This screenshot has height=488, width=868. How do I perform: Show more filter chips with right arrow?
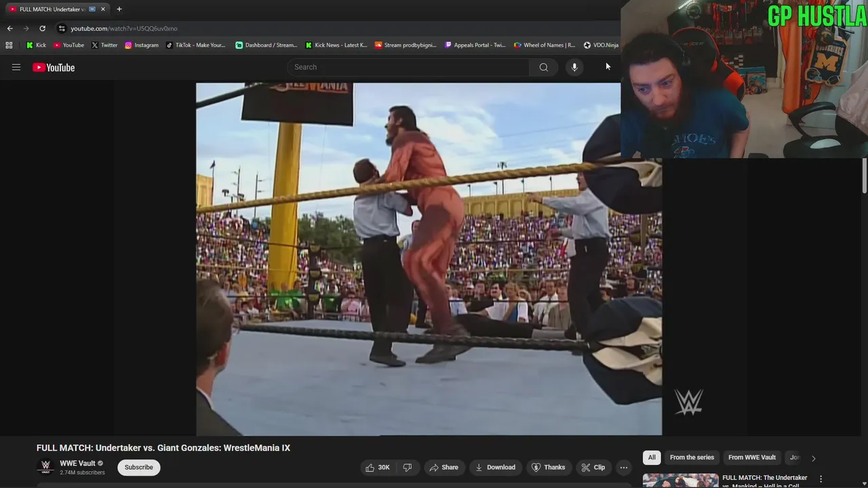point(813,458)
